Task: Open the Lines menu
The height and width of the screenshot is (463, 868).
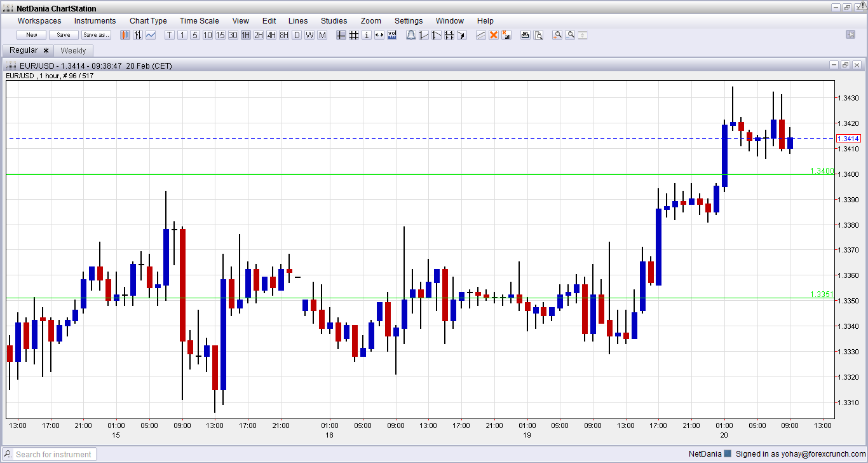Action: pyautogui.click(x=298, y=21)
